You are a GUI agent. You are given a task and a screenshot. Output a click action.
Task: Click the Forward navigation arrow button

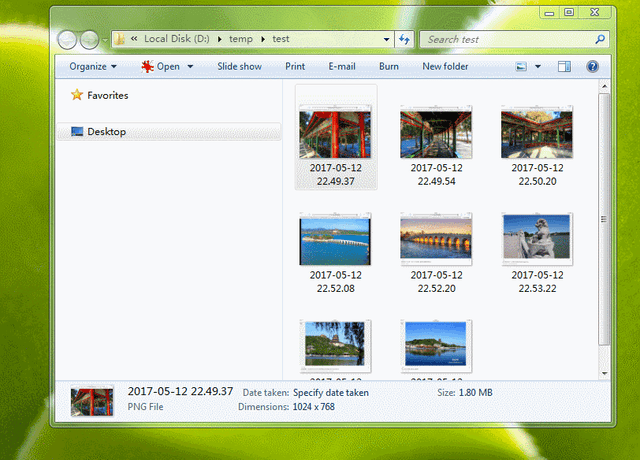tap(89, 40)
